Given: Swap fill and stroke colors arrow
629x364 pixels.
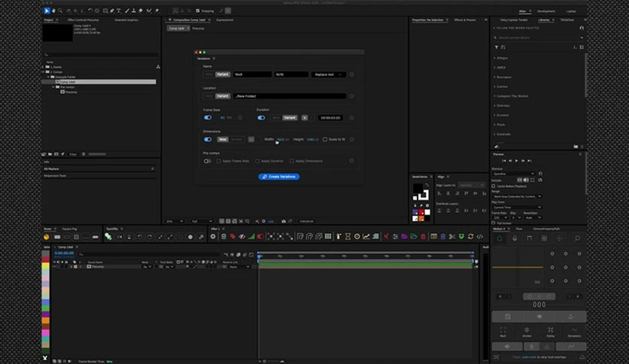Looking at the screenshot, I should click(x=427, y=186).
